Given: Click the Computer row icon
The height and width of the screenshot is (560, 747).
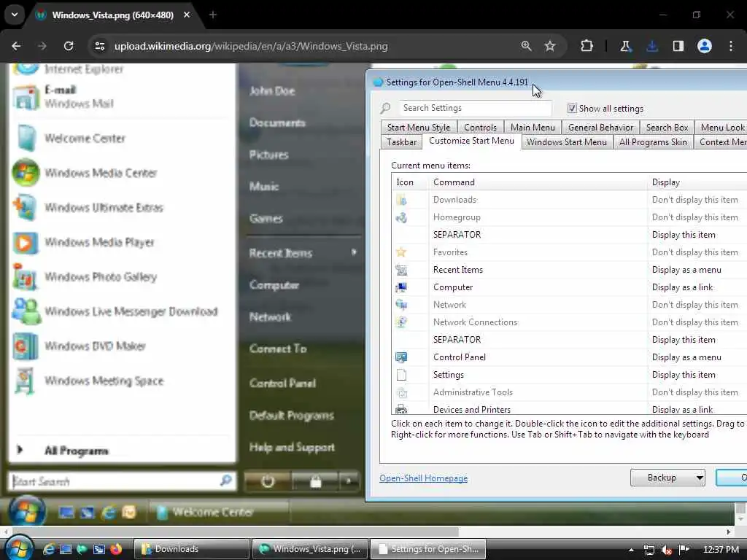Looking at the screenshot, I should (401, 287).
